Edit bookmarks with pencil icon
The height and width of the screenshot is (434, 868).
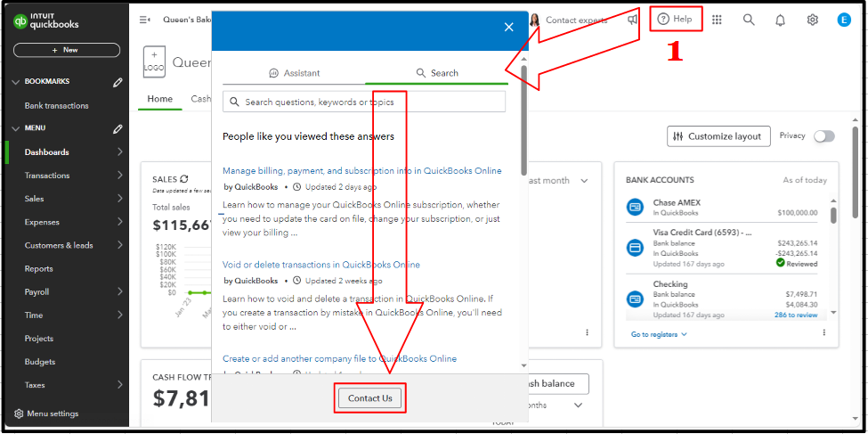[x=118, y=83]
